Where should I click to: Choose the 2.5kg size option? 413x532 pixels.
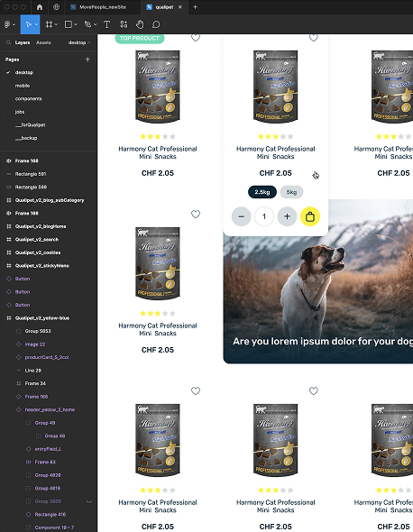point(262,192)
